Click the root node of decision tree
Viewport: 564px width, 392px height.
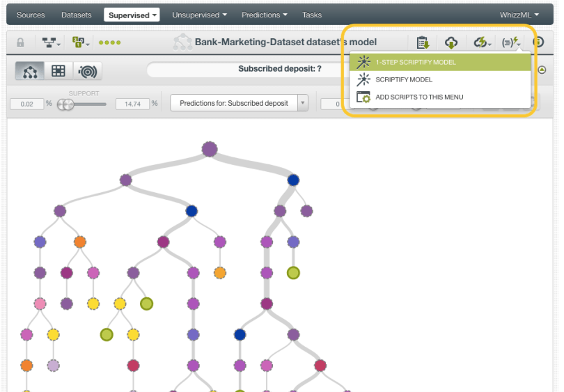(210, 149)
